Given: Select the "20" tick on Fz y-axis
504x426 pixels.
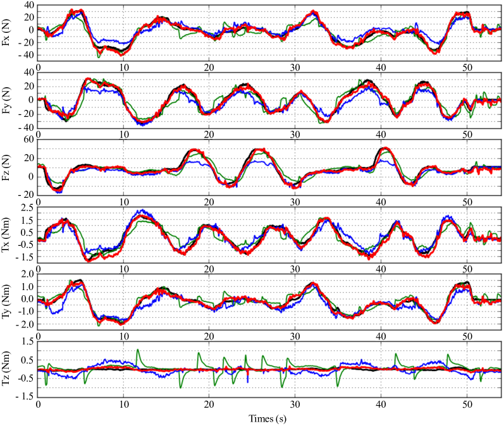Looking at the screenshot, I should [x=28, y=158].
